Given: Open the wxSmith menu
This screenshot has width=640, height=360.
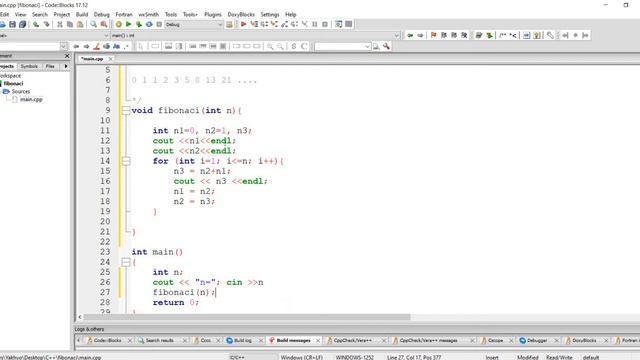Looking at the screenshot, I should (149, 14).
